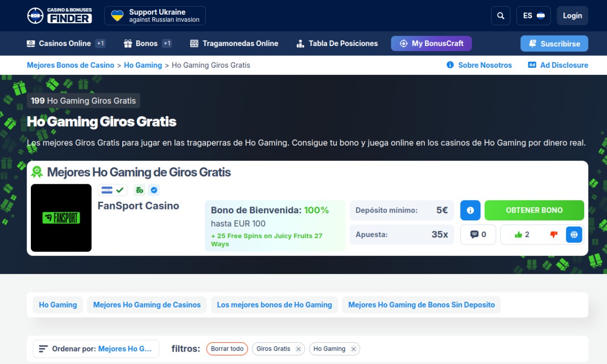Click the Casino & Bonuses Finder logo

pyautogui.click(x=60, y=16)
